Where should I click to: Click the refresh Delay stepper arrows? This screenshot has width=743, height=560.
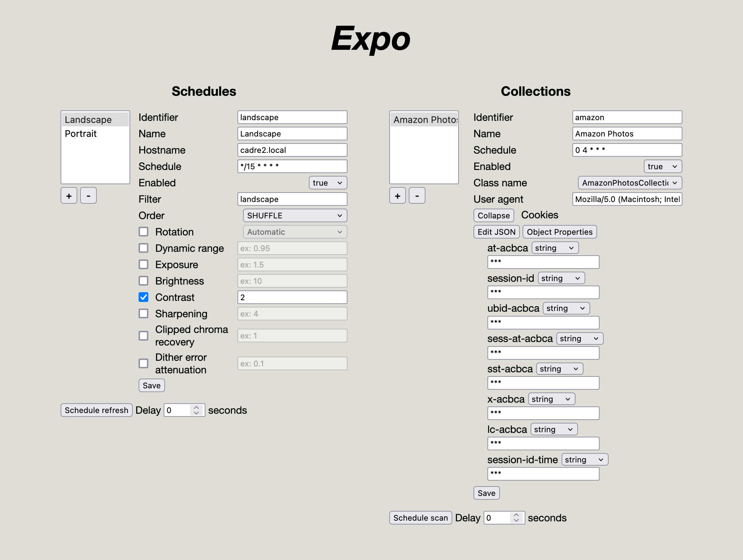point(196,410)
